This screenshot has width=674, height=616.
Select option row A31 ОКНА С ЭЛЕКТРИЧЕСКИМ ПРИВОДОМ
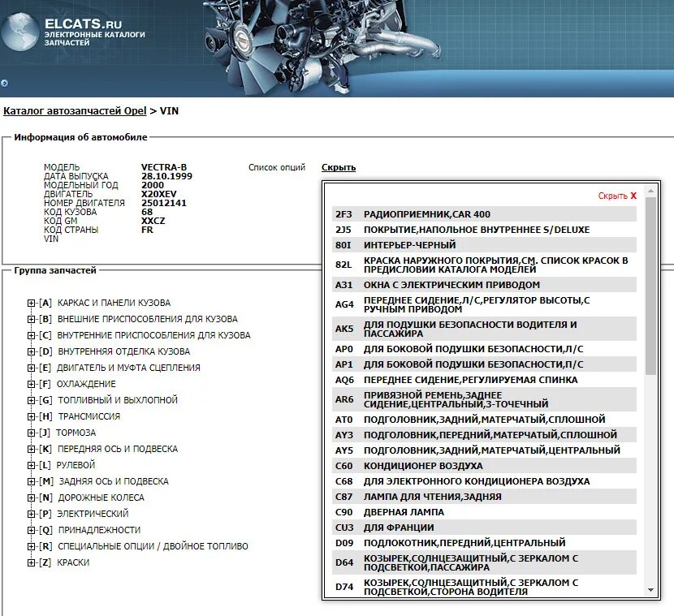pyautogui.click(x=485, y=284)
